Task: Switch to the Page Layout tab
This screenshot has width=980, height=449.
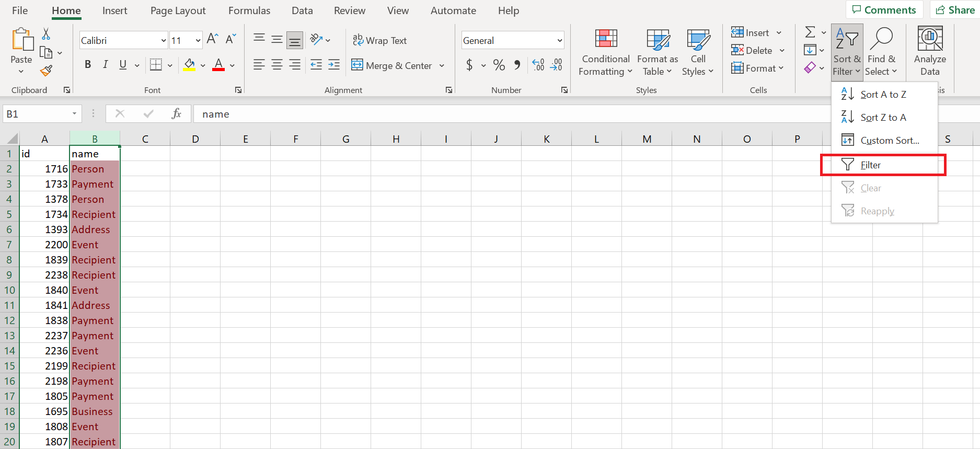Action: [178, 10]
